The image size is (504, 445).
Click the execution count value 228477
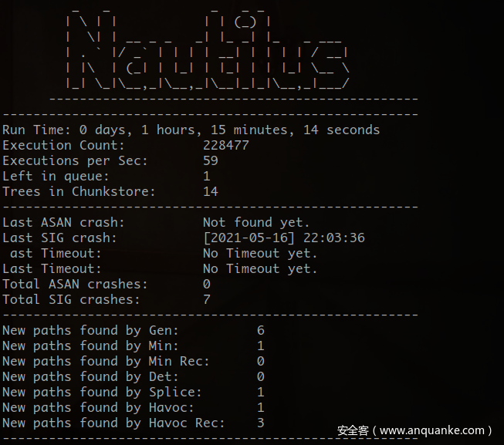(225, 146)
